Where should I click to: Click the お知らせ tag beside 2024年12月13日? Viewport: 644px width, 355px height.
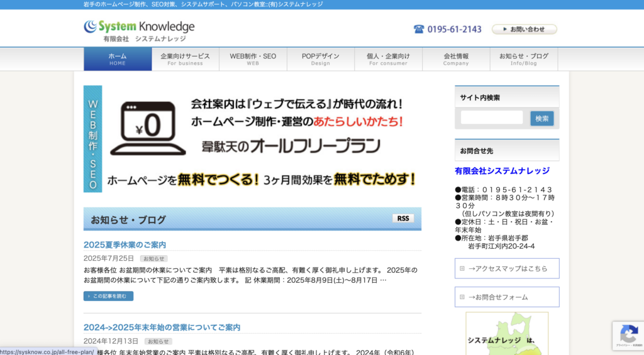coord(158,341)
